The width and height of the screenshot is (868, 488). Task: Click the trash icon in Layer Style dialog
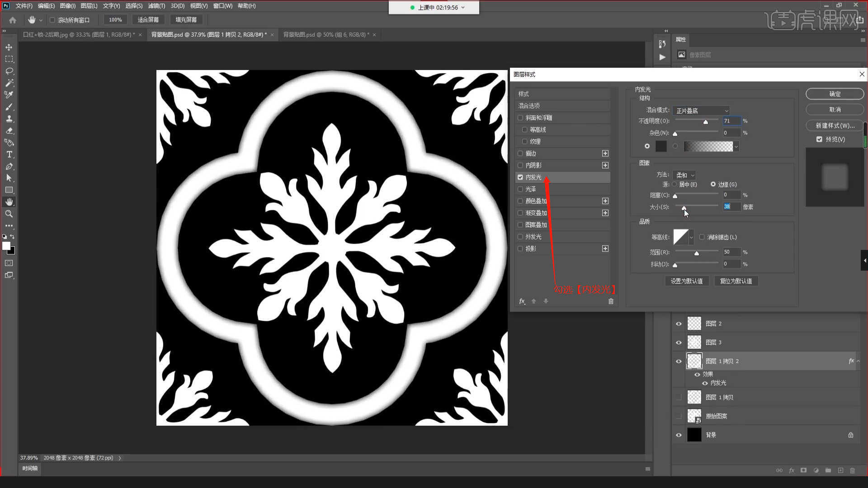611,301
